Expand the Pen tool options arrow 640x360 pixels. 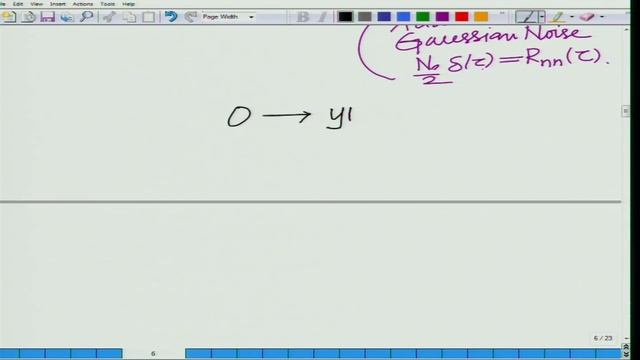click(x=542, y=17)
